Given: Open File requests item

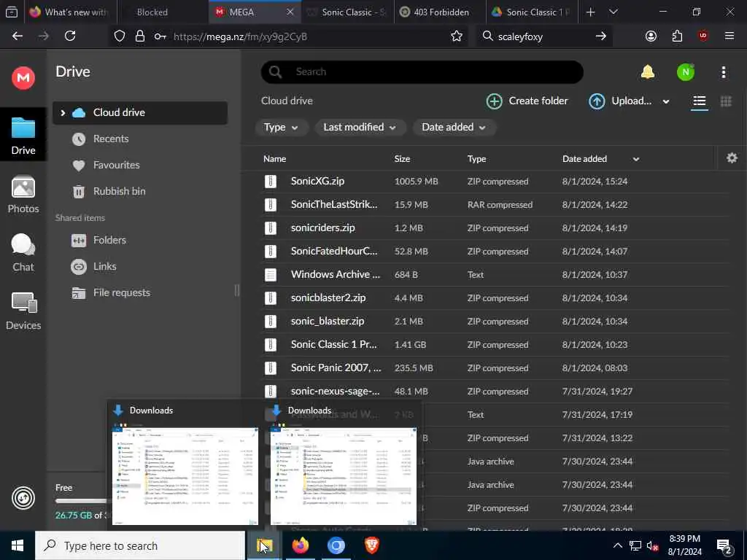Looking at the screenshot, I should pos(139,292).
